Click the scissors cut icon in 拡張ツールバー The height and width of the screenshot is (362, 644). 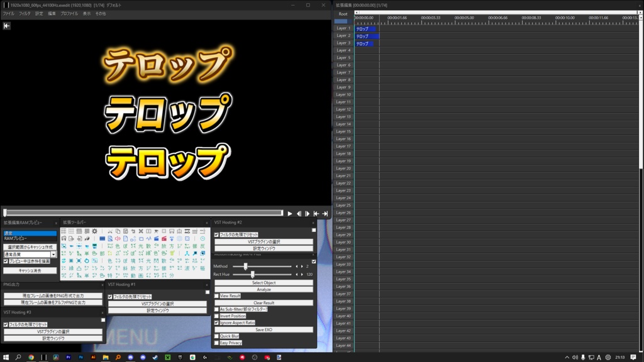click(110, 231)
